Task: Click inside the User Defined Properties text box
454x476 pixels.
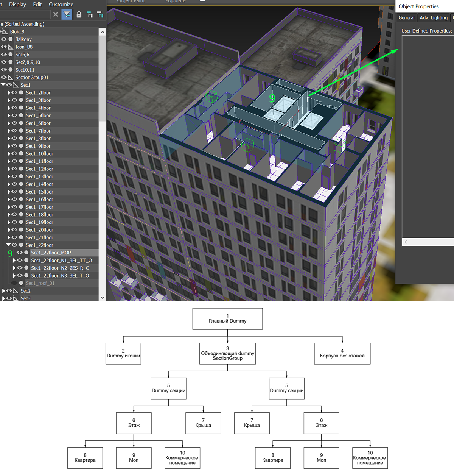Action: (428, 136)
